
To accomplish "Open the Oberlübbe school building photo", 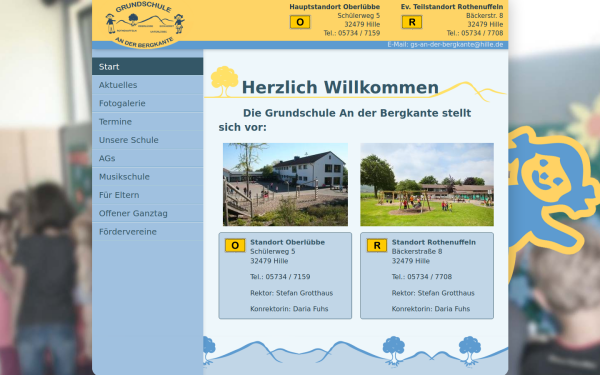I will click(x=285, y=184).
